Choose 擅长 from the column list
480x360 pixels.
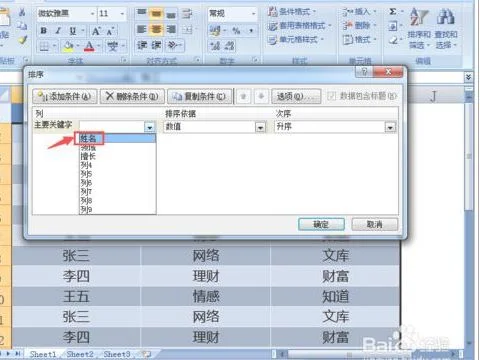pos(117,156)
